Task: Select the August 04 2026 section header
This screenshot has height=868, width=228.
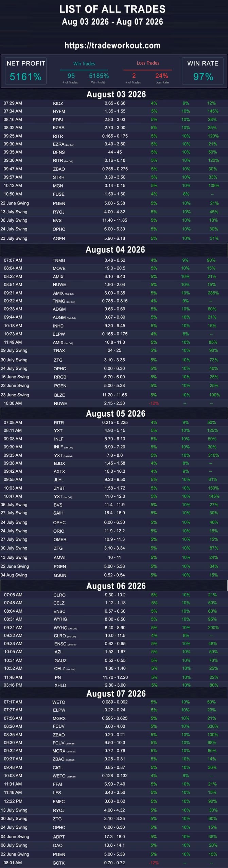Action: 116,250
